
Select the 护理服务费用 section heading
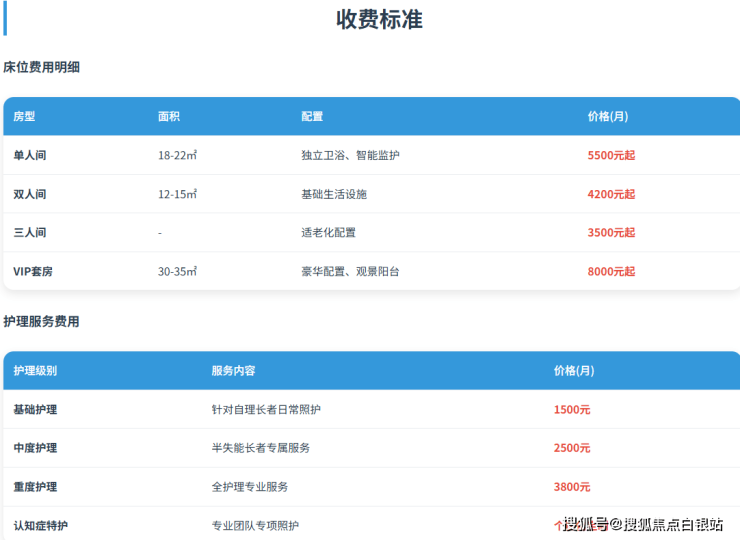click(x=41, y=322)
